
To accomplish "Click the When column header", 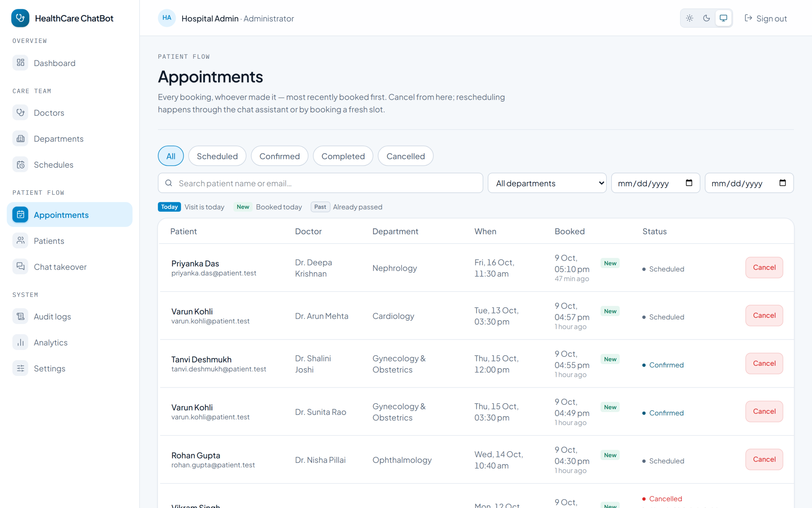I will pos(485,231).
